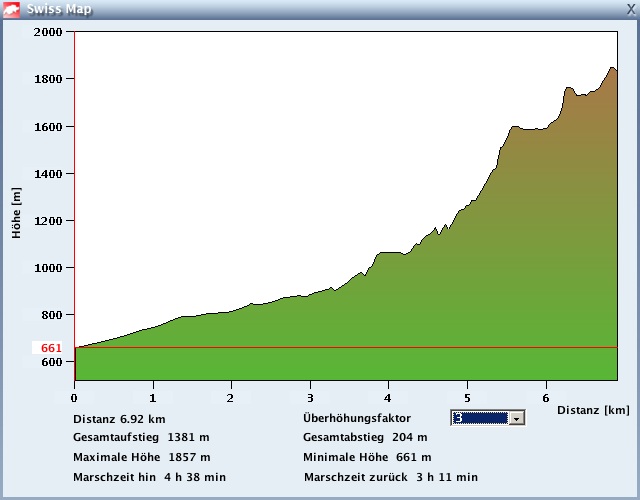Close the Swiss Map profile window
Screen dimensions: 640x500
click(631, 9)
